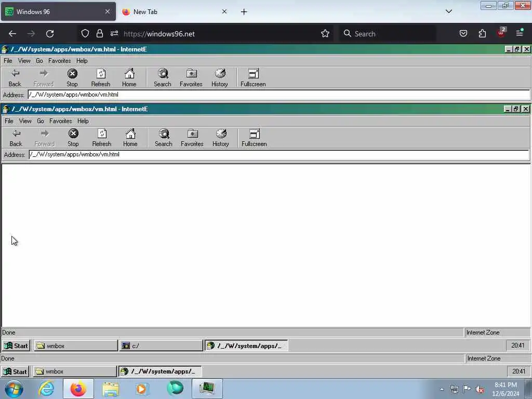
Task: Select c:/ task in the inner taskbar
Action: point(161,345)
